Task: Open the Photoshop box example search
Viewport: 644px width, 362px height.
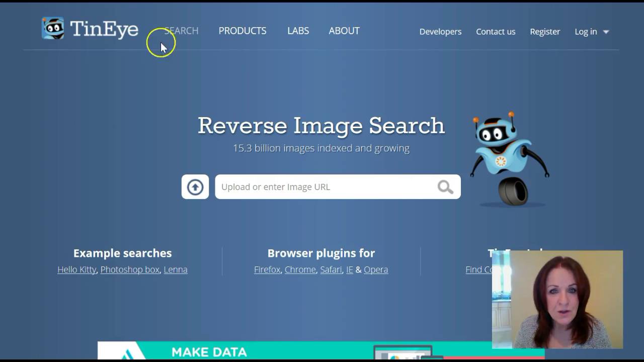Action: coord(130,269)
